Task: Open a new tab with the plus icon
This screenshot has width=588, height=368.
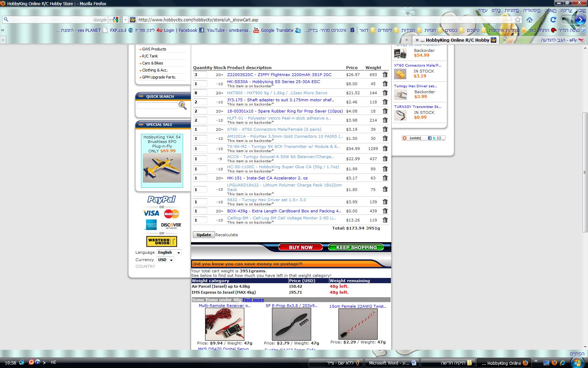Action: [407, 40]
